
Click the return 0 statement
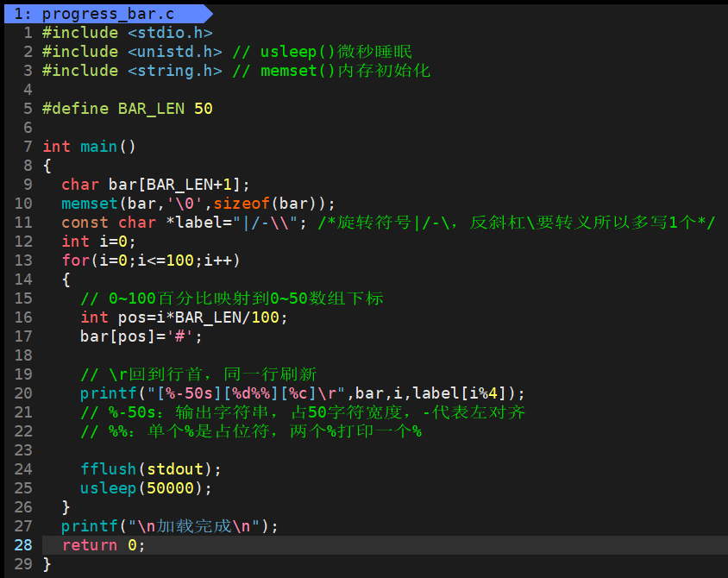[x=103, y=545]
